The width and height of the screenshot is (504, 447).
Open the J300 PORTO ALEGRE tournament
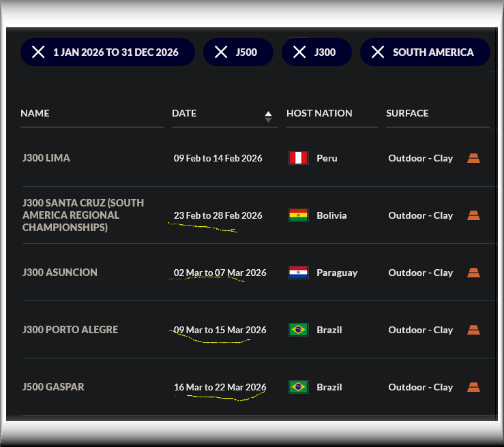pos(70,330)
